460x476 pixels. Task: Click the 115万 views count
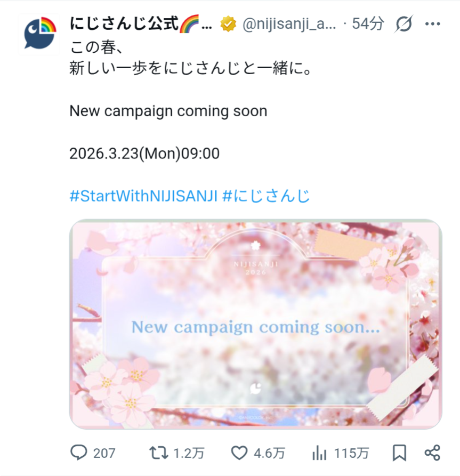(351, 453)
